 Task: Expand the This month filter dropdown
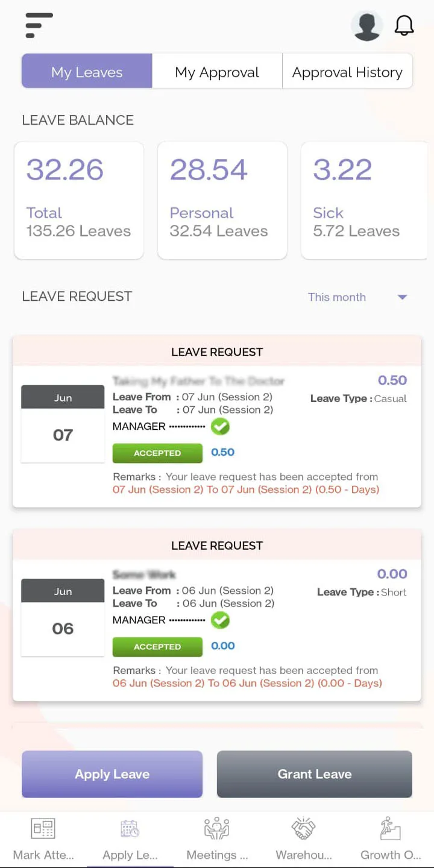pos(357,297)
